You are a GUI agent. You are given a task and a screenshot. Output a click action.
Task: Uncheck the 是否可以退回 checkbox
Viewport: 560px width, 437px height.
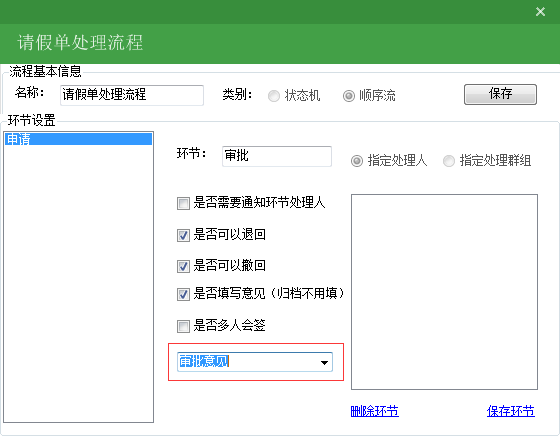tap(183, 235)
